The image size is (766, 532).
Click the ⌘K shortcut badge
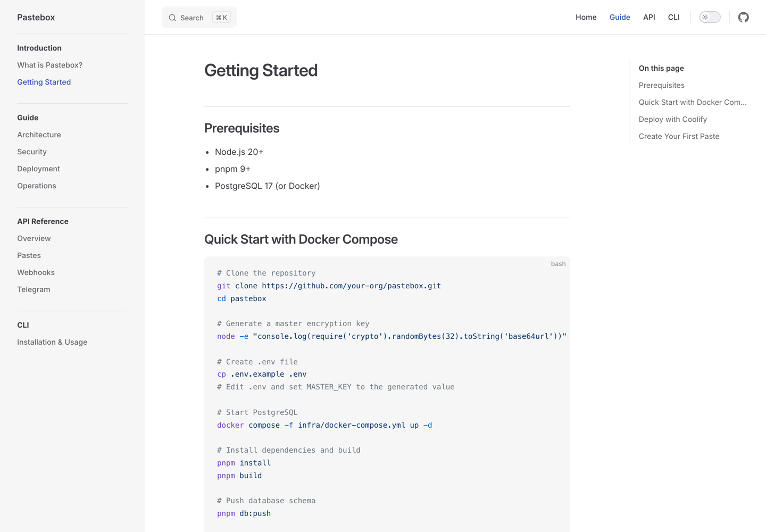click(221, 18)
